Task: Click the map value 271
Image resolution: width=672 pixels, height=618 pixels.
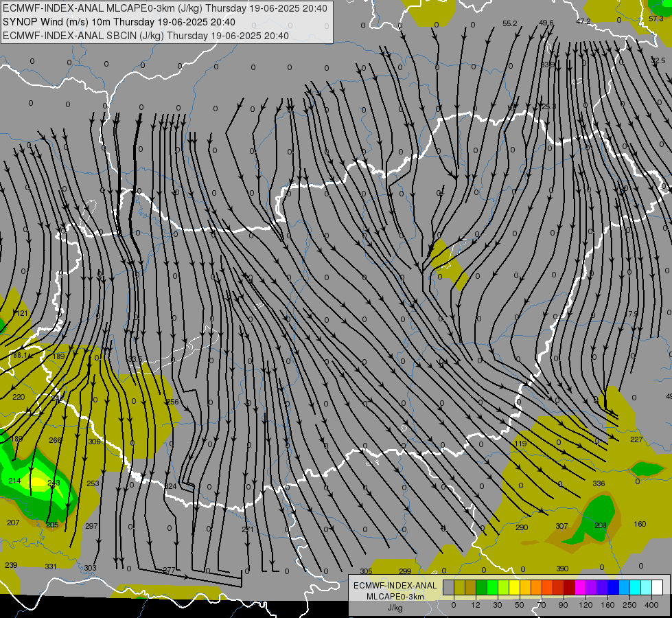Action: (248, 529)
